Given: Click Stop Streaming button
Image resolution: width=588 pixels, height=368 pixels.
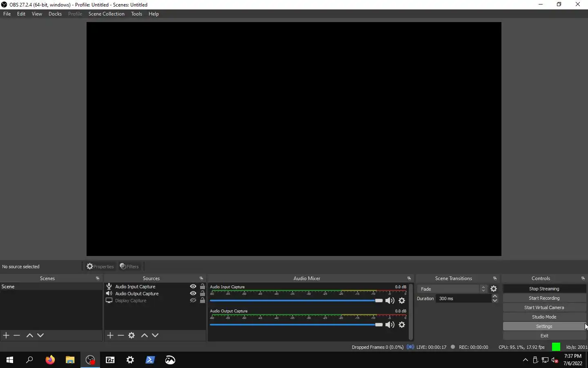Looking at the screenshot, I should tap(544, 289).
